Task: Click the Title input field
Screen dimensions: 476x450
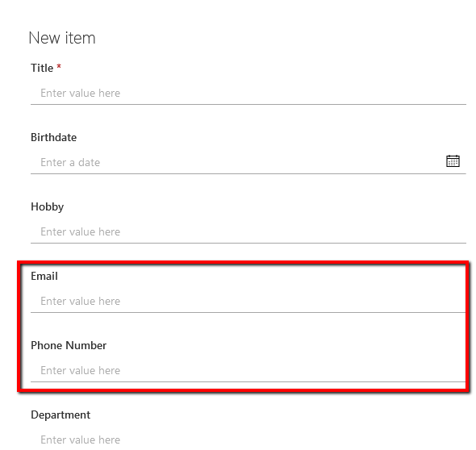Action: coord(248,94)
